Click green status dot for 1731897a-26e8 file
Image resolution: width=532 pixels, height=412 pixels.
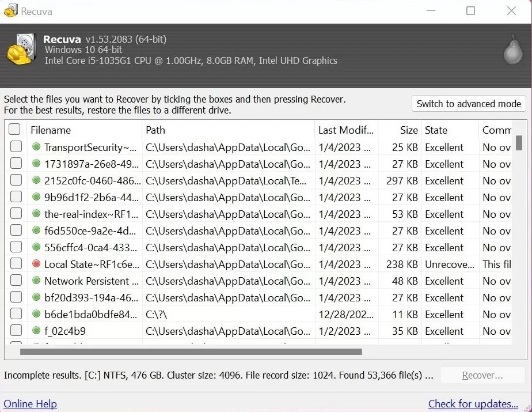click(36, 164)
